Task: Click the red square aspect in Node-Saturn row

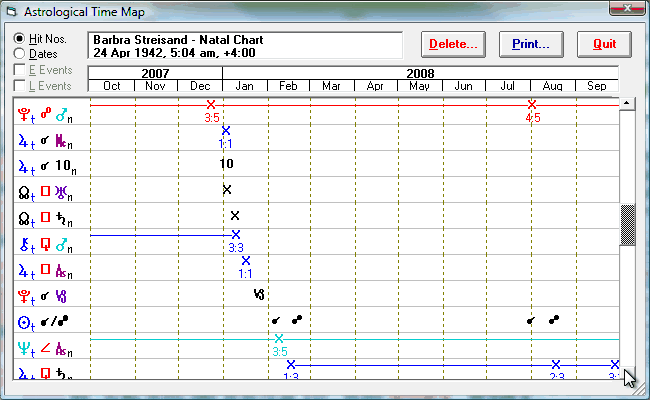Action: click(45, 217)
